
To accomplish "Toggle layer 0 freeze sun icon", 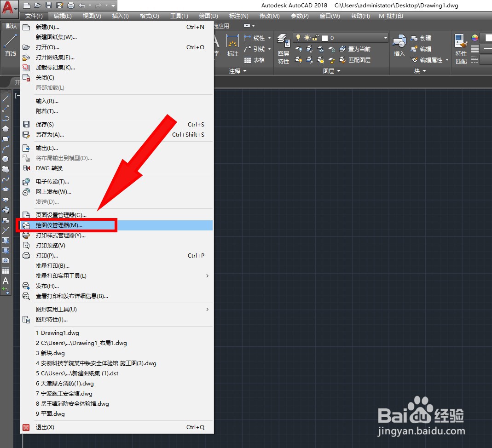I will (307, 38).
